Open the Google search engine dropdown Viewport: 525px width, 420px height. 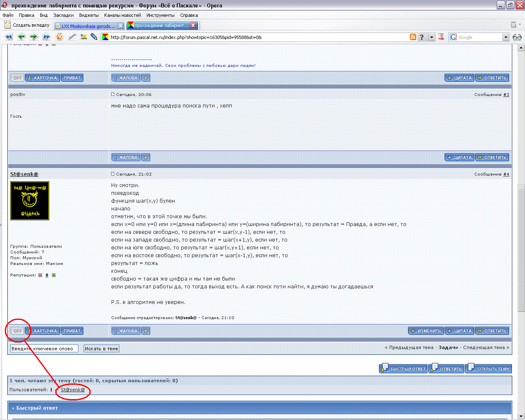[506, 37]
